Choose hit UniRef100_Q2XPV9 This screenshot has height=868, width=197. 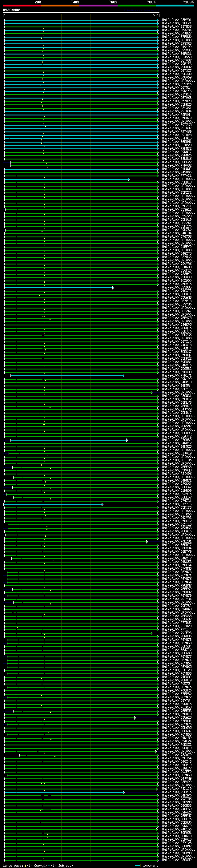(x=176, y=145)
